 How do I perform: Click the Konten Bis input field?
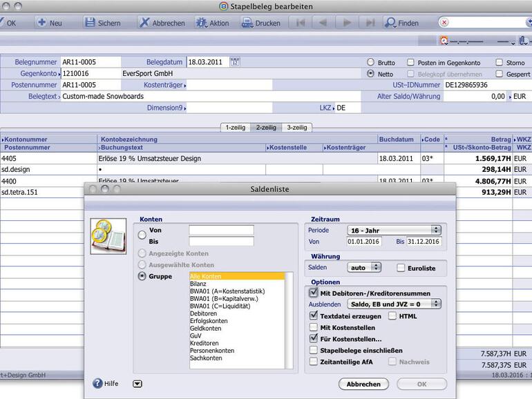coord(221,242)
